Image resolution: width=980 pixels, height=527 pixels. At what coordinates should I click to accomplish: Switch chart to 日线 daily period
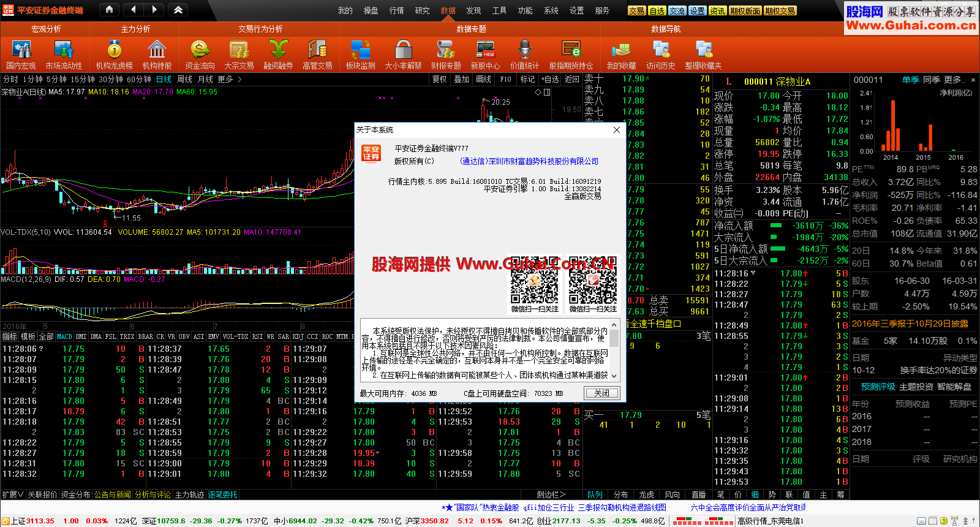point(164,79)
